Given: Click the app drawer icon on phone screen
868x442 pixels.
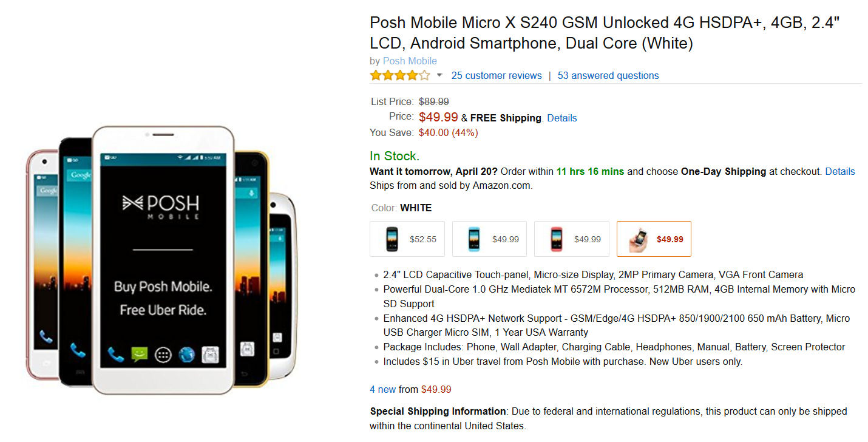Looking at the screenshot, I should (x=163, y=355).
